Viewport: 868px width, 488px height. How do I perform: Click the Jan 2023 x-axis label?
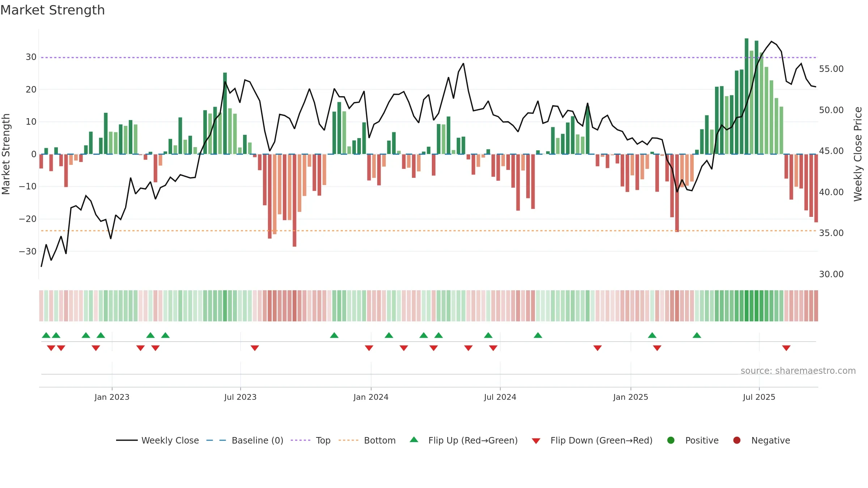point(112,397)
